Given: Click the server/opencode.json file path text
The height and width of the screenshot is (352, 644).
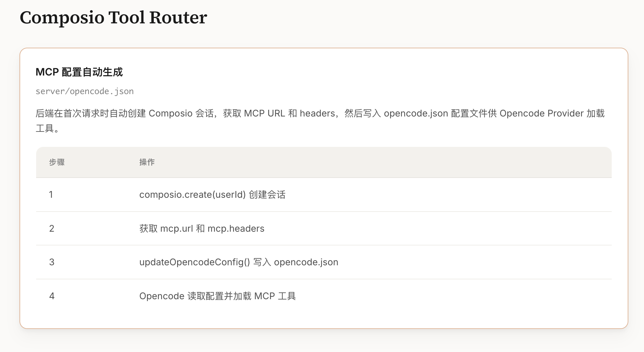Looking at the screenshot, I should pyautogui.click(x=84, y=92).
